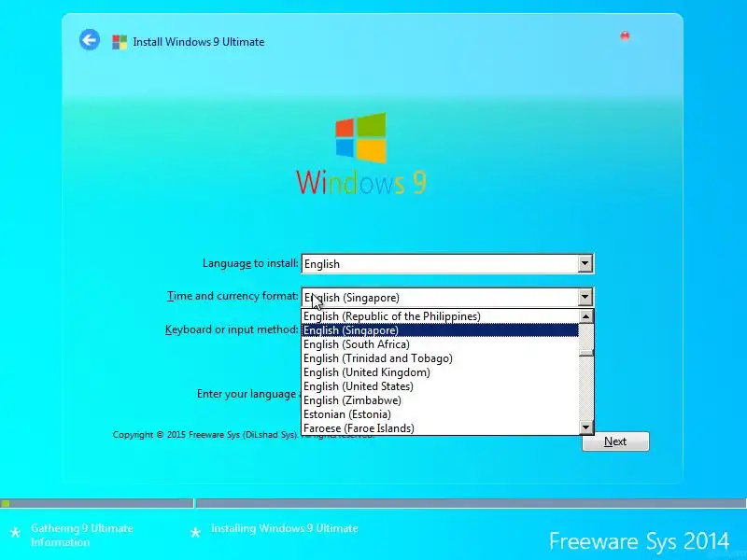
Task: Click the Freeware Sys 2014 branding text
Action: pyautogui.click(x=639, y=541)
